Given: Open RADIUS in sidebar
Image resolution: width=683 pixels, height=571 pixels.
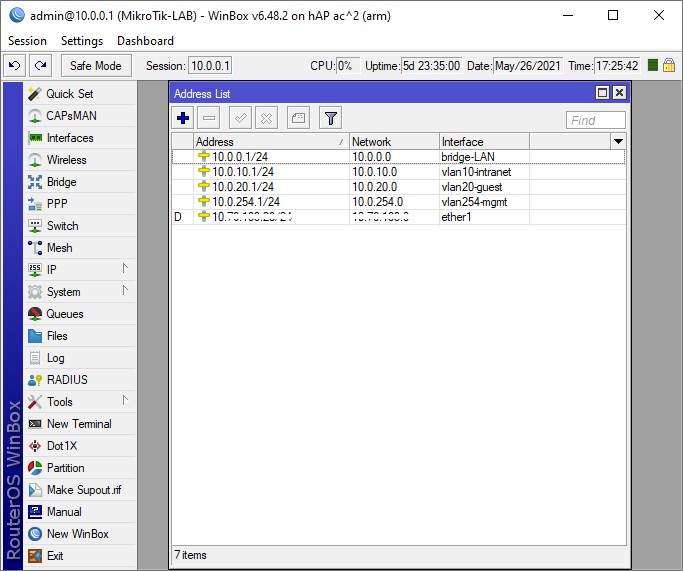Looking at the screenshot, I should (80, 380).
